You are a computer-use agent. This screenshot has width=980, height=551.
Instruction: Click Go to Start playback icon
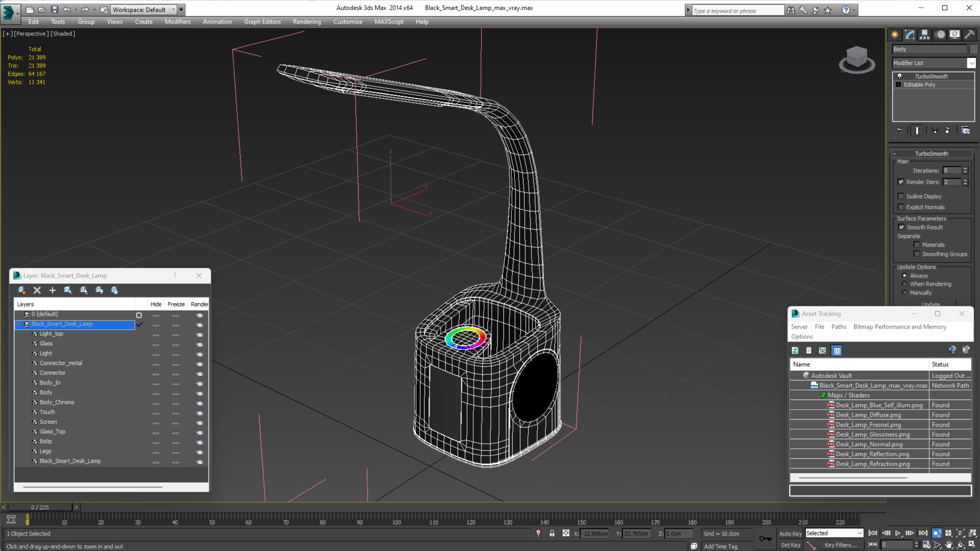(x=873, y=533)
